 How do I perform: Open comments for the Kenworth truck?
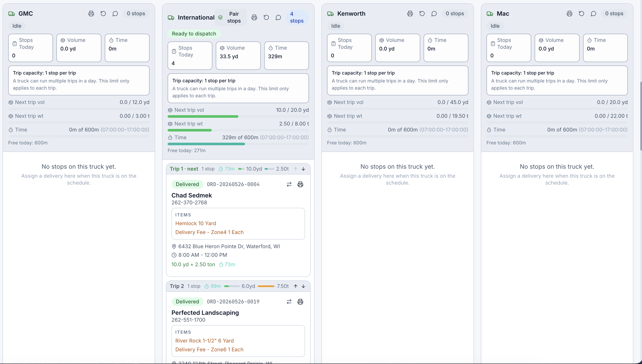(x=434, y=14)
